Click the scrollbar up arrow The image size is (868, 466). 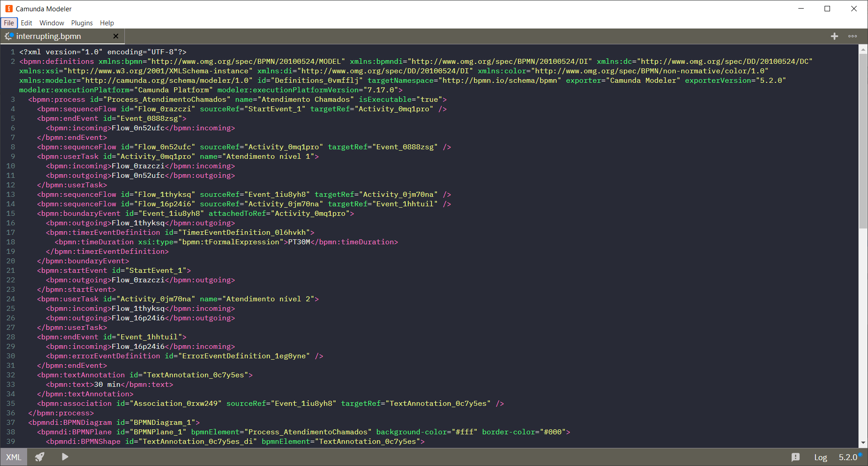[x=863, y=49]
